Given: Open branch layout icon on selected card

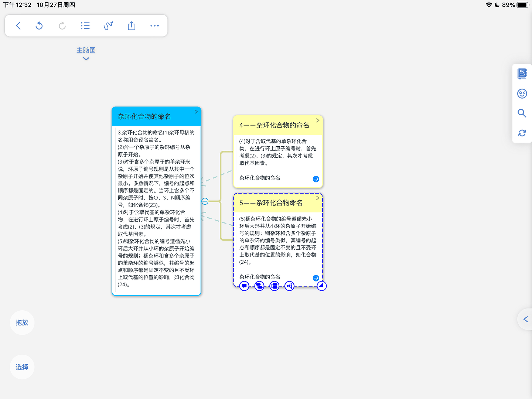Looking at the screenshot, I should [x=290, y=286].
